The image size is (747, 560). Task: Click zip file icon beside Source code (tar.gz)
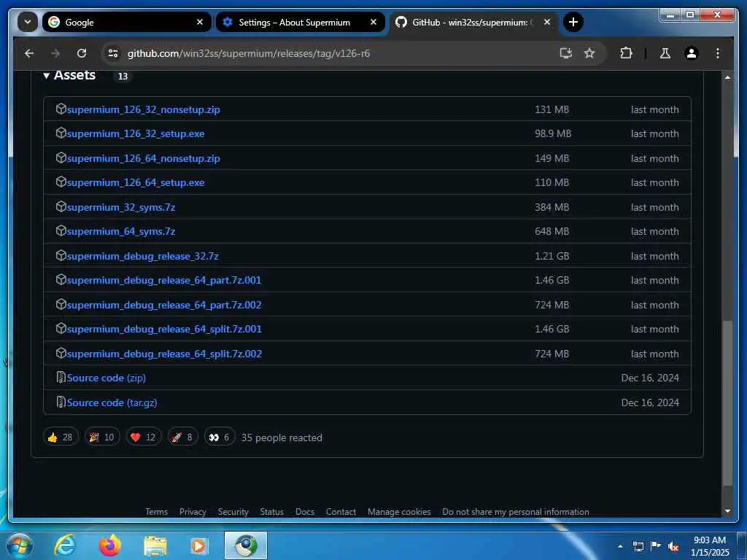click(x=61, y=402)
